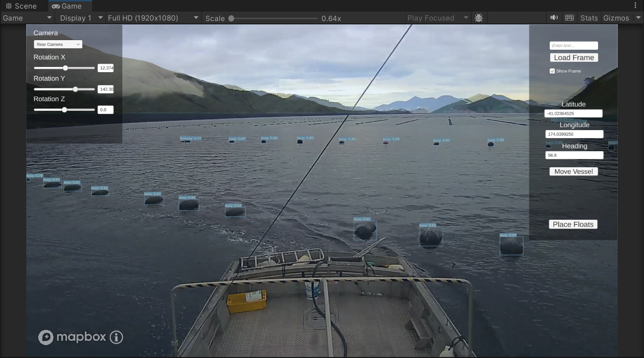Mute audio with the speaker icon

point(554,18)
